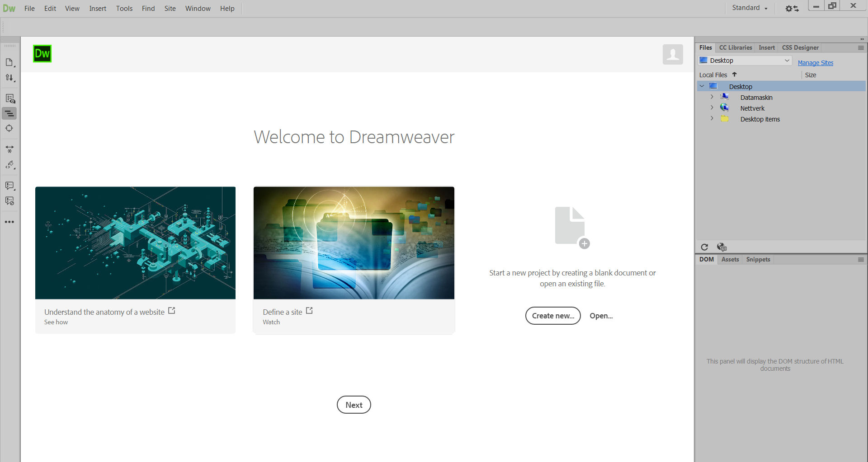The width and height of the screenshot is (868, 462).
Task: Switch to the DOM tab
Action: 707,259
